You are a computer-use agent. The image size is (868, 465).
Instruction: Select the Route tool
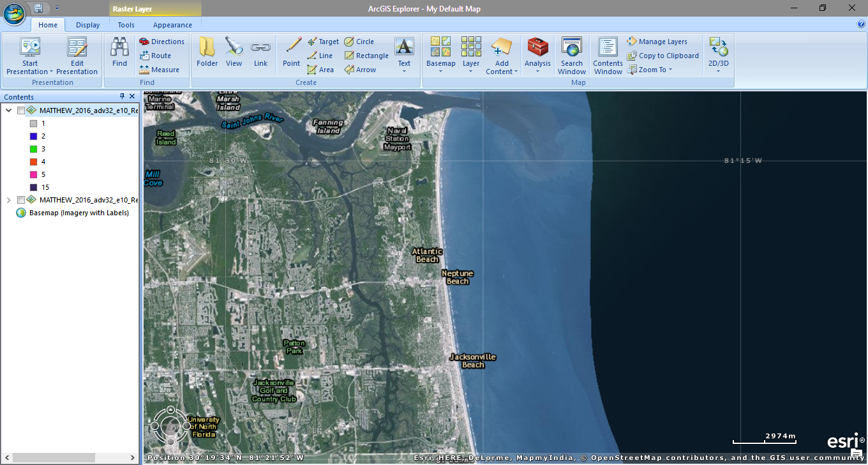pos(155,56)
